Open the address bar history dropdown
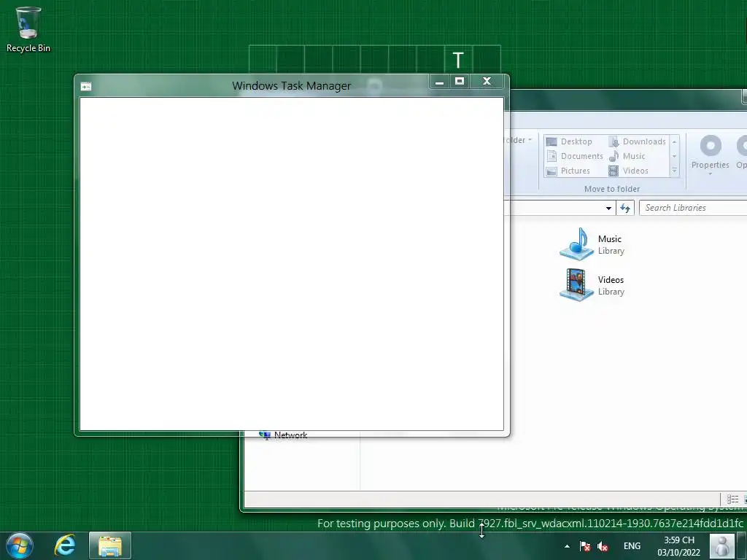The height and width of the screenshot is (560, 747). (x=608, y=208)
